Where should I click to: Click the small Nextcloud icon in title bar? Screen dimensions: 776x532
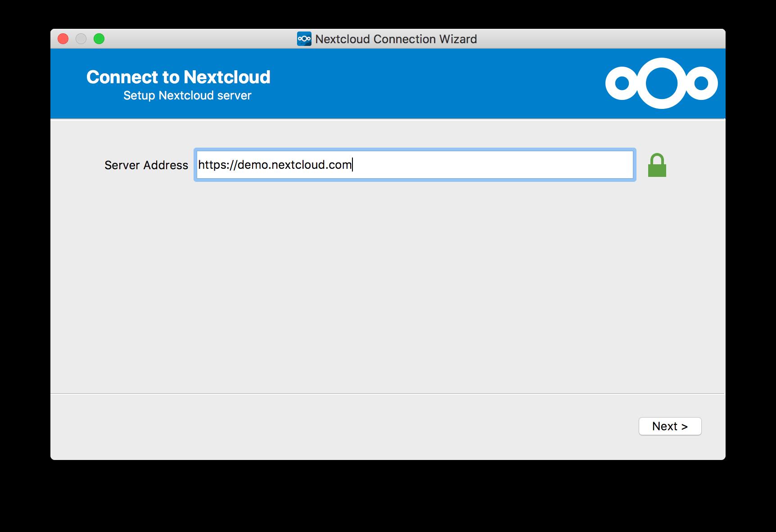point(304,39)
